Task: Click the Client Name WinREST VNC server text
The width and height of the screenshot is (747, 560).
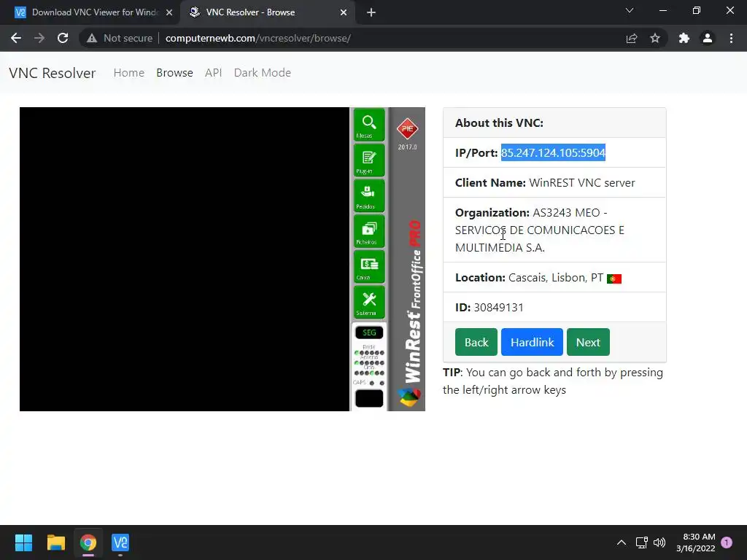Action: [x=545, y=183]
